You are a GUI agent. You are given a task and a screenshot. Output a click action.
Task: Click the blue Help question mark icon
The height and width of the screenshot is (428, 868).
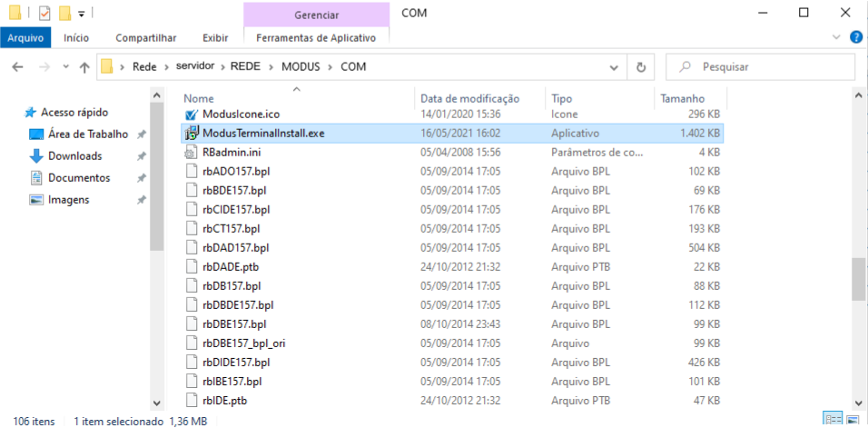click(x=855, y=37)
